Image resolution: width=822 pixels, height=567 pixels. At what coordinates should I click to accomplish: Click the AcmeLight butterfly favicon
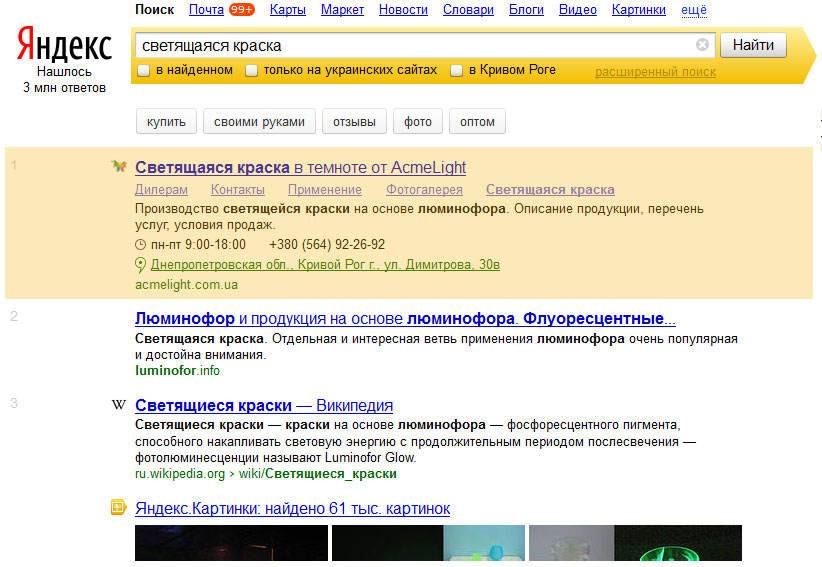pos(119,167)
